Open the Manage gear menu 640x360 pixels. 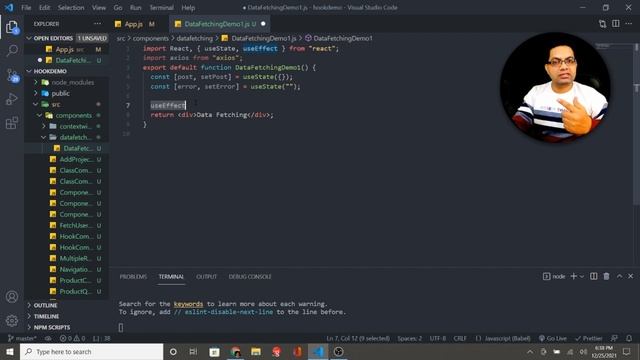coord(12,321)
